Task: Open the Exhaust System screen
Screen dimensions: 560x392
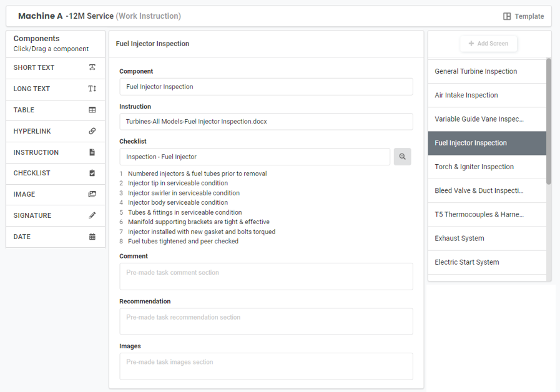Action: [459, 238]
